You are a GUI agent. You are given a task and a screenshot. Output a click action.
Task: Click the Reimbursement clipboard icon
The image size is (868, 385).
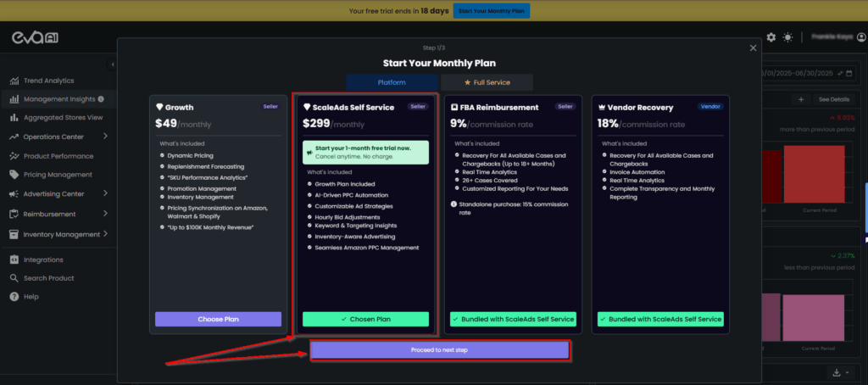[x=14, y=214]
